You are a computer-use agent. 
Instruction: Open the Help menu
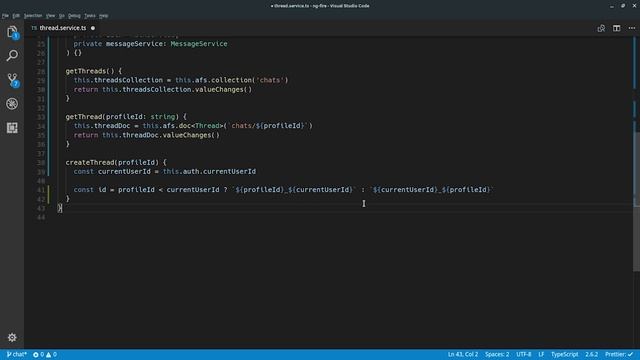[104, 16]
